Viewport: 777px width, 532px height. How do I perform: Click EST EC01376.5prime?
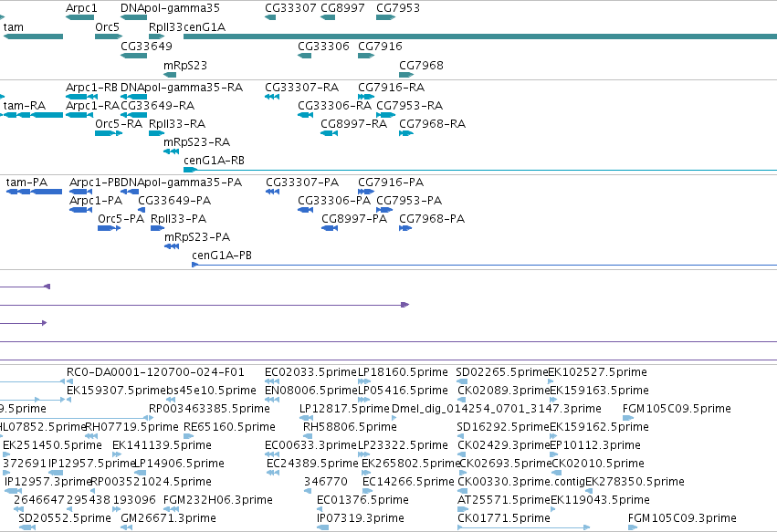click(362, 500)
